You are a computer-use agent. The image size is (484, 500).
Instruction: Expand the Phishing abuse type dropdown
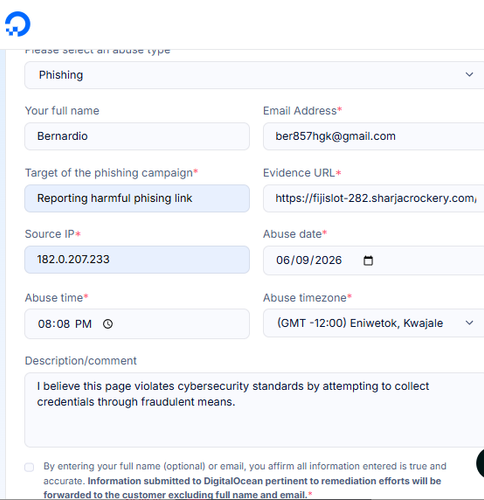click(x=254, y=75)
